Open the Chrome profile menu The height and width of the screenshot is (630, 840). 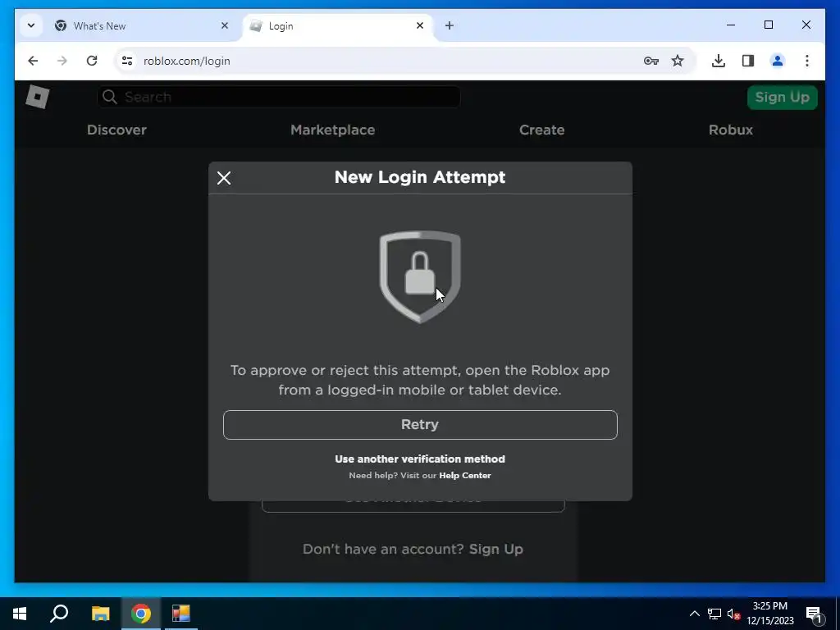point(778,61)
